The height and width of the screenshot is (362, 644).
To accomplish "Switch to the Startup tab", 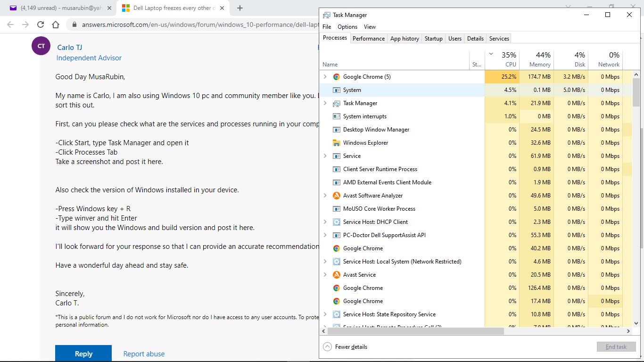I will pyautogui.click(x=434, y=39).
